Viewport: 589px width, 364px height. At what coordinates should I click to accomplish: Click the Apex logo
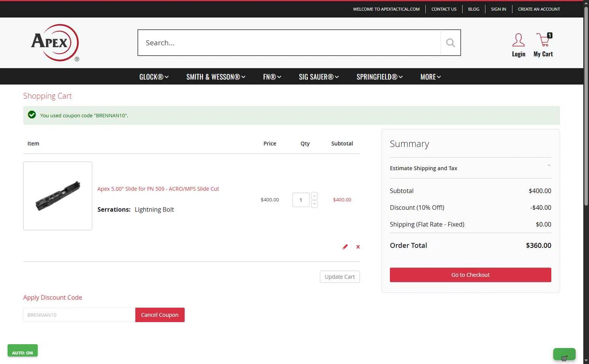(x=55, y=43)
